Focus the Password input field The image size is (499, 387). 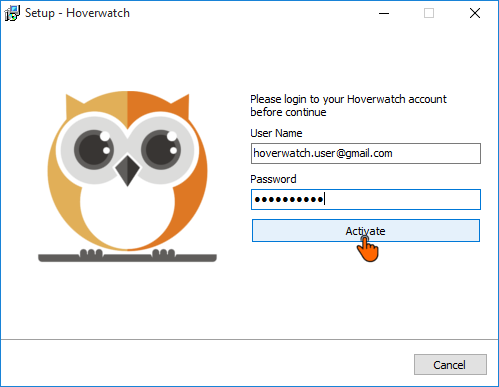pyautogui.click(x=366, y=199)
